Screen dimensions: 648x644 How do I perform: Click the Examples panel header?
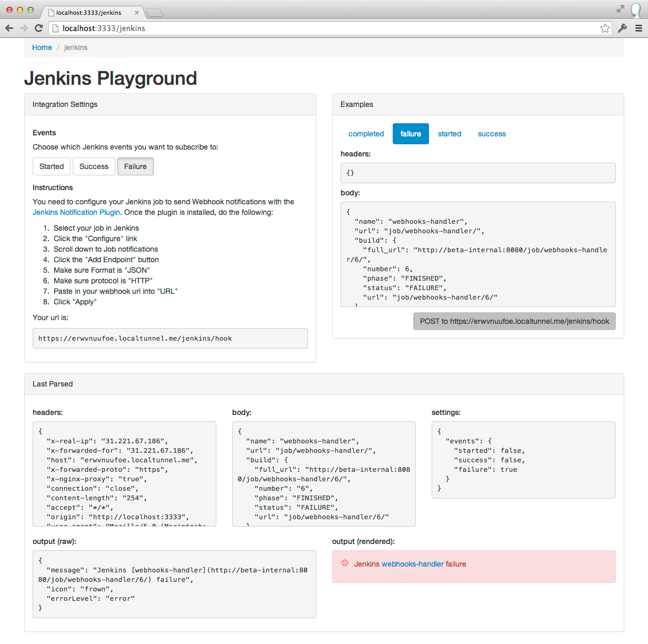pos(478,104)
